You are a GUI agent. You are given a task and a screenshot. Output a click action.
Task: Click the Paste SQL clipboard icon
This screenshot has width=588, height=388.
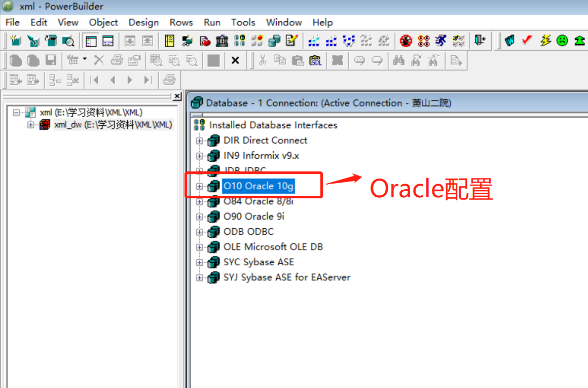315,60
